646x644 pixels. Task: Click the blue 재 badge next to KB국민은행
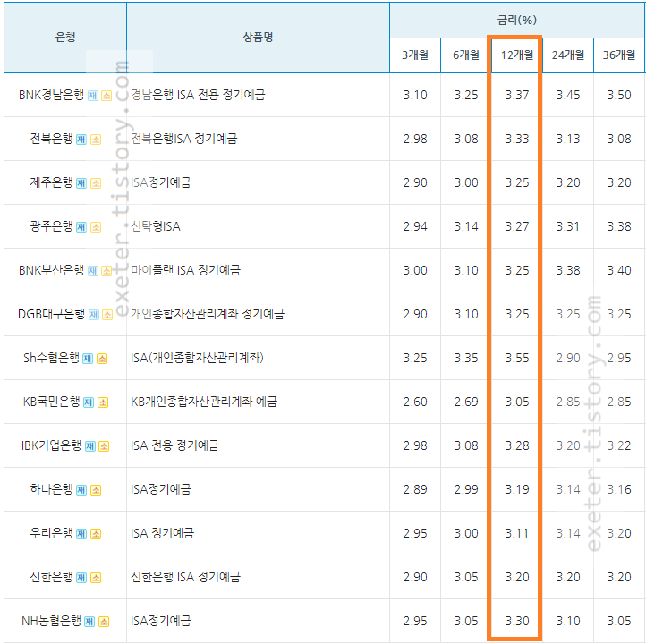(x=89, y=402)
